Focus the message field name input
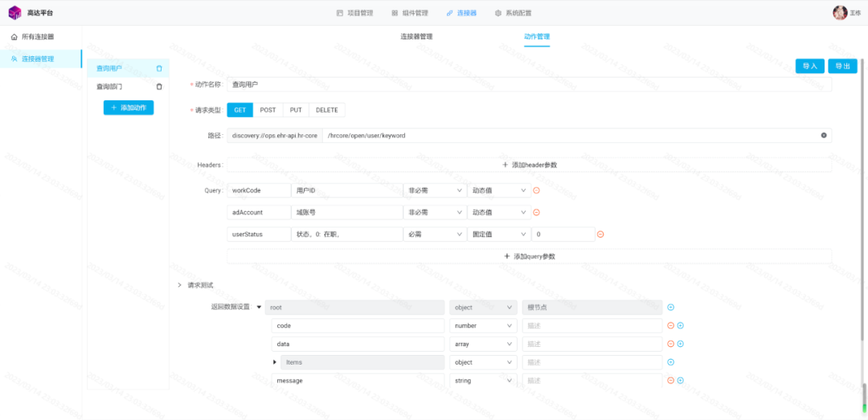Image resolution: width=868 pixels, height=420 pixels. coord(358,381)
